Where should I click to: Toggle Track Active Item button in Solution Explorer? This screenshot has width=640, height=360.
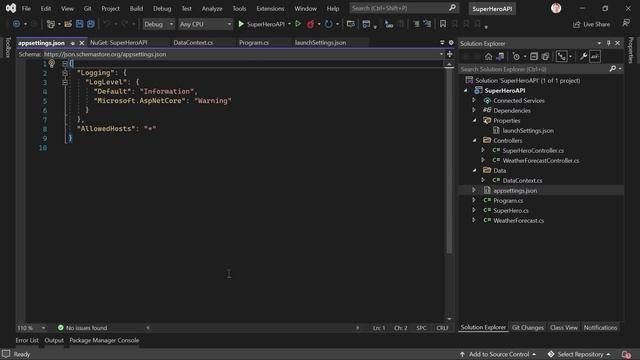coord(562,56)
